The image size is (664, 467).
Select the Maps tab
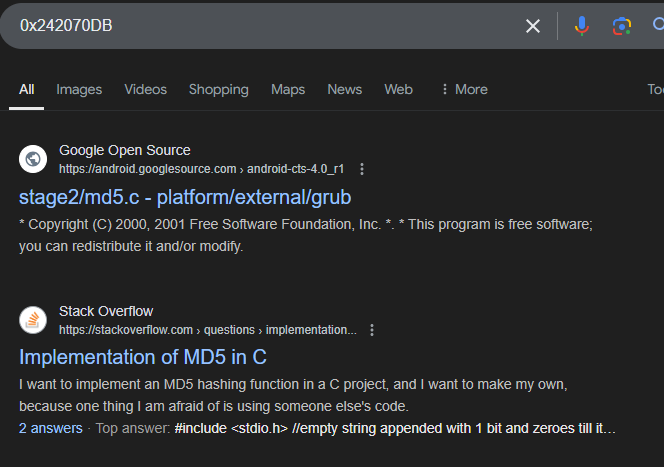click(288, 89)
